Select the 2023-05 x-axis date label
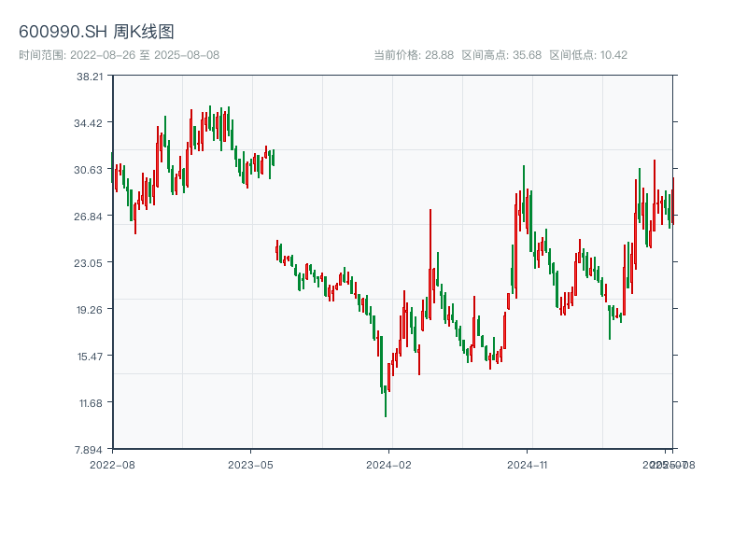This screenshot has height=560, width=747. 250,464
